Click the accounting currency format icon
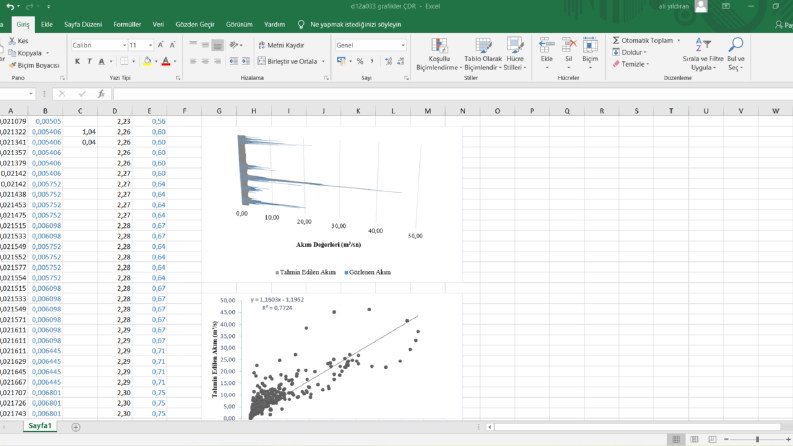Viewport: 793px width, 446px height. [x=341, y=61]
